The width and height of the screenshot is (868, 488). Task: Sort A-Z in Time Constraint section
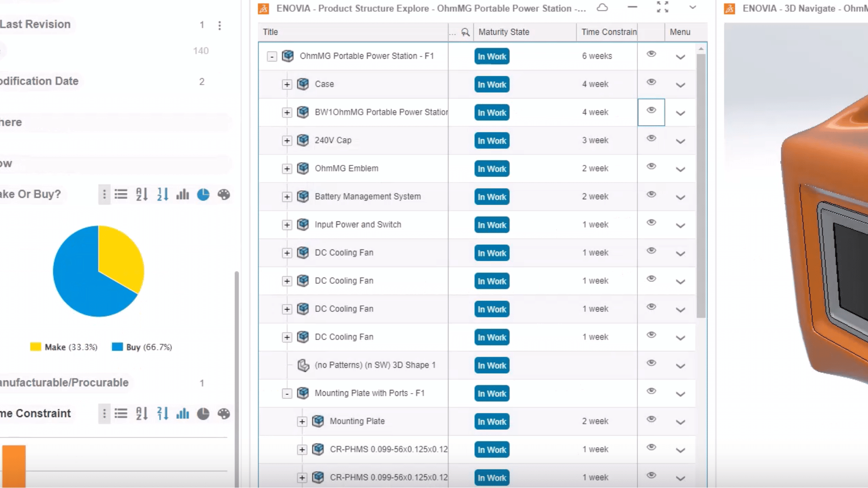tap(142, 413)
